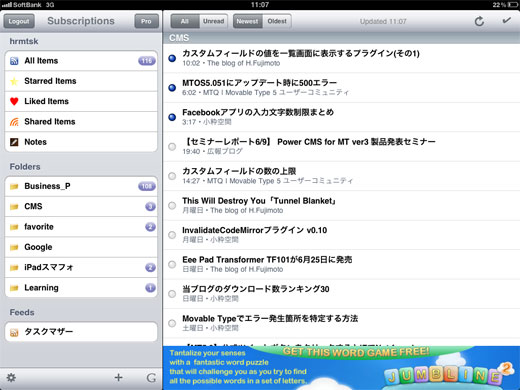Open article Facebookアプリの入力文字数制限まとめ

pos(341,117)
